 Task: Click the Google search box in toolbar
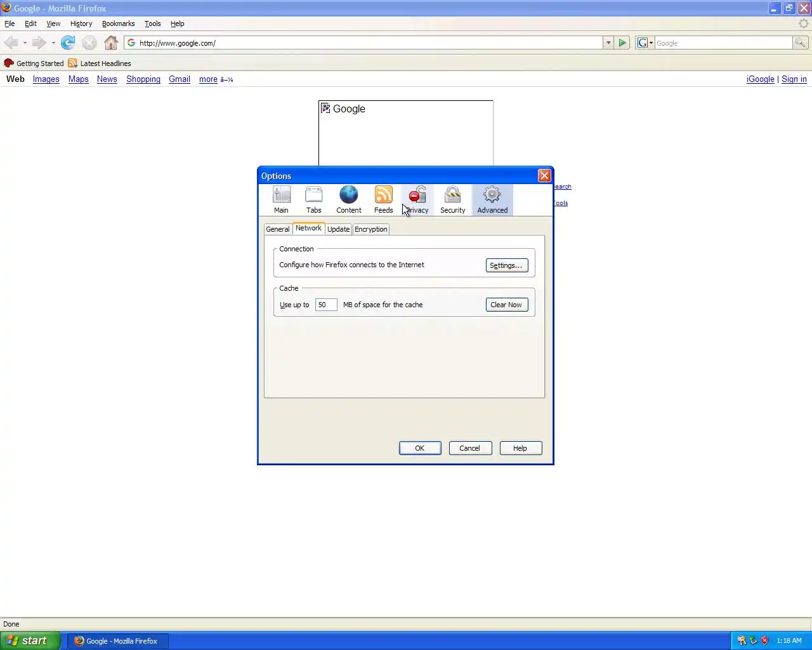[x=723, y=43]
